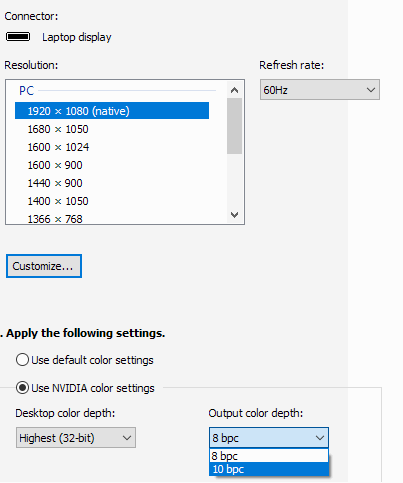Select 1440 × 900 resolution
403x483 pixels.
112,183
